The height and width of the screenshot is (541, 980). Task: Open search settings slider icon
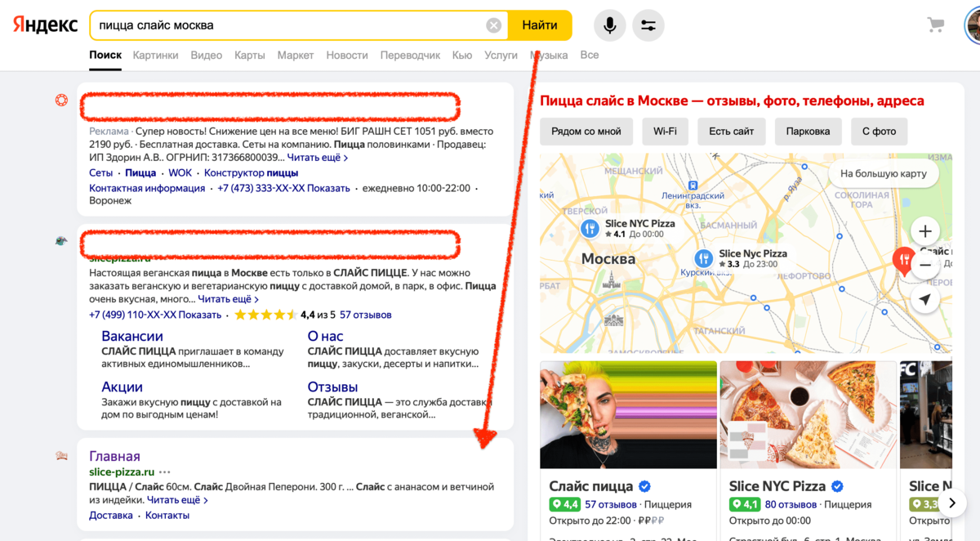click(x=648, y=25)
